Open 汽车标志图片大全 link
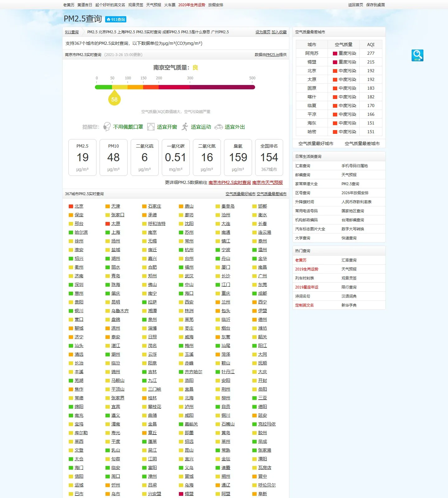The image size is (448, 498). coord(310,229)
